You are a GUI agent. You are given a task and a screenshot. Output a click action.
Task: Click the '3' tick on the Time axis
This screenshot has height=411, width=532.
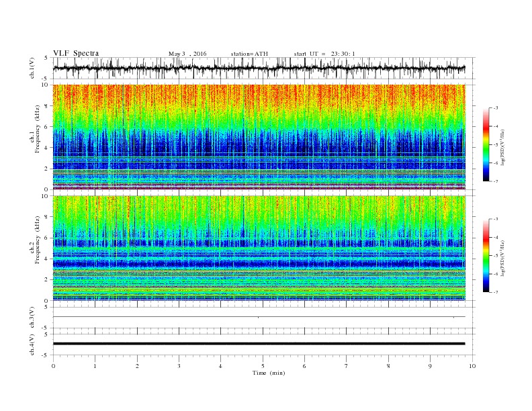179,366
